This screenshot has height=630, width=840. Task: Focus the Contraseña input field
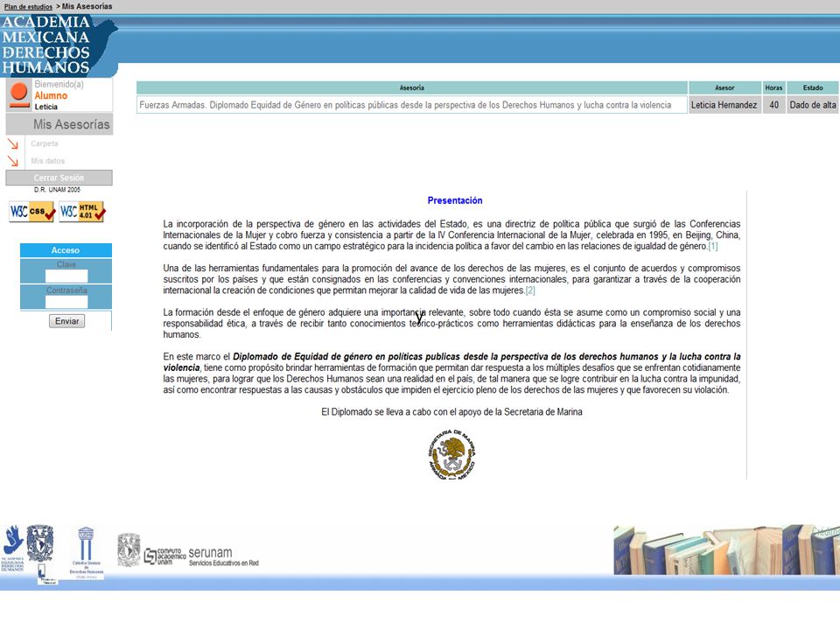tap(66, 302)
